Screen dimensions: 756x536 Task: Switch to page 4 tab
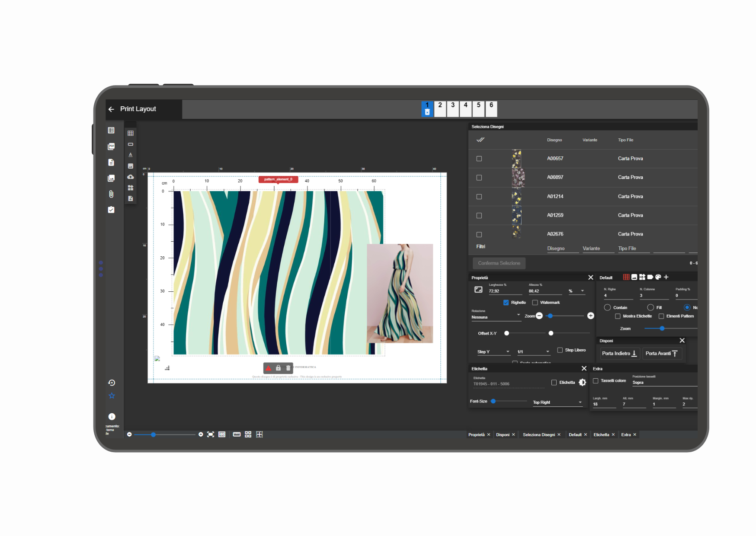466,109
